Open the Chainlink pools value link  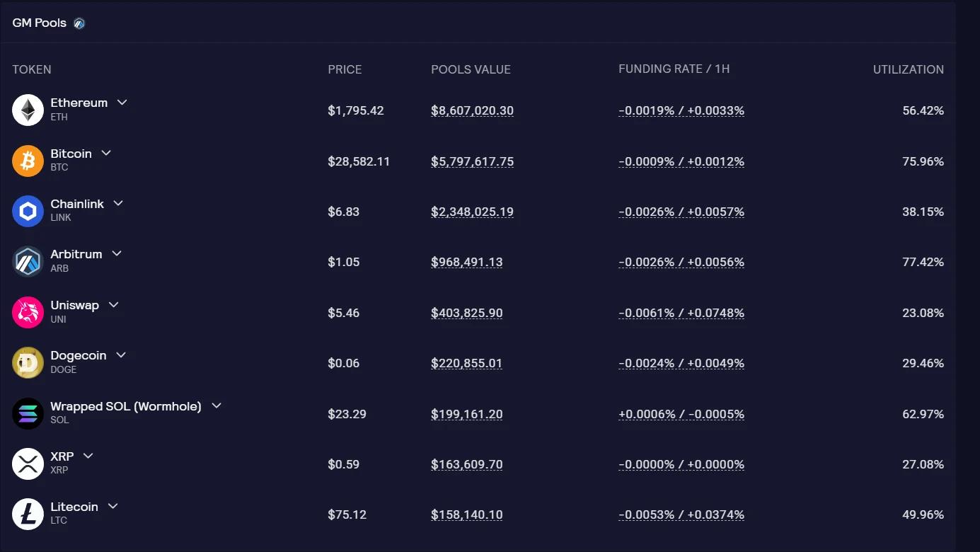click(472, 211)
